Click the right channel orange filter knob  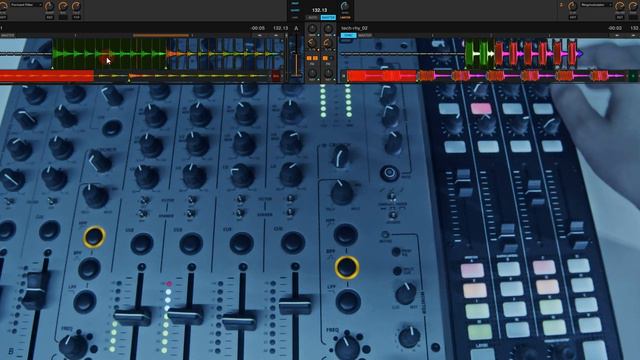click(x=328, y=43)
